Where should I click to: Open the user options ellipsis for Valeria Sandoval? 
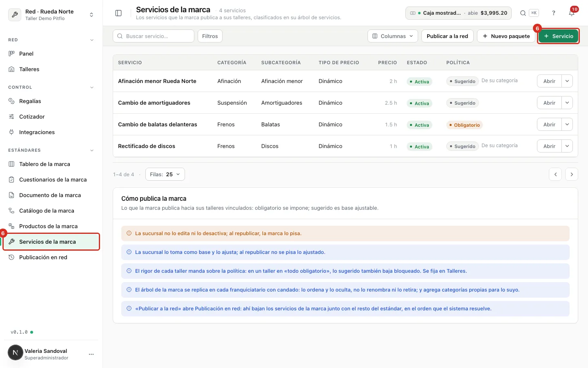tap(91, 354)
